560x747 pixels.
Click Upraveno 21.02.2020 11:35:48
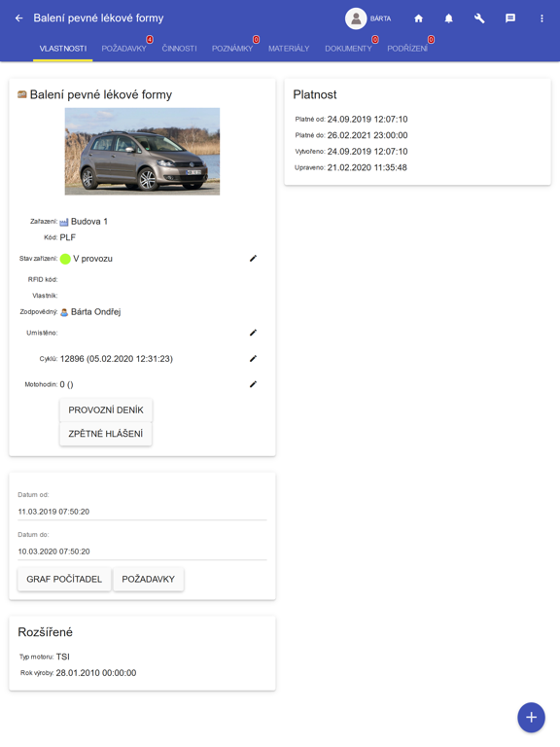[367, 167]
